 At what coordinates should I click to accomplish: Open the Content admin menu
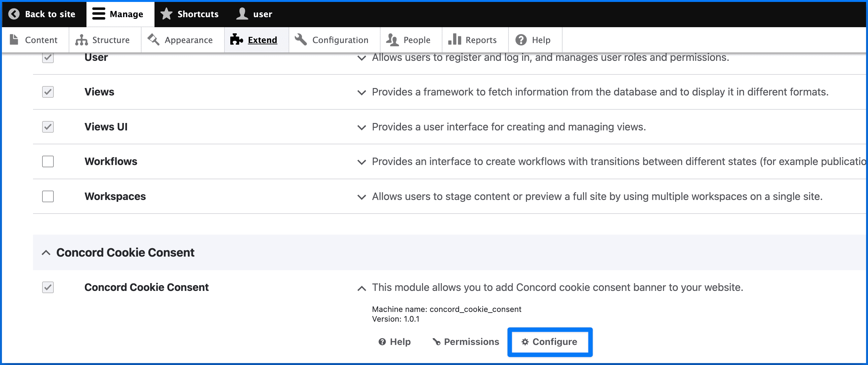click(x=34, y=40)
